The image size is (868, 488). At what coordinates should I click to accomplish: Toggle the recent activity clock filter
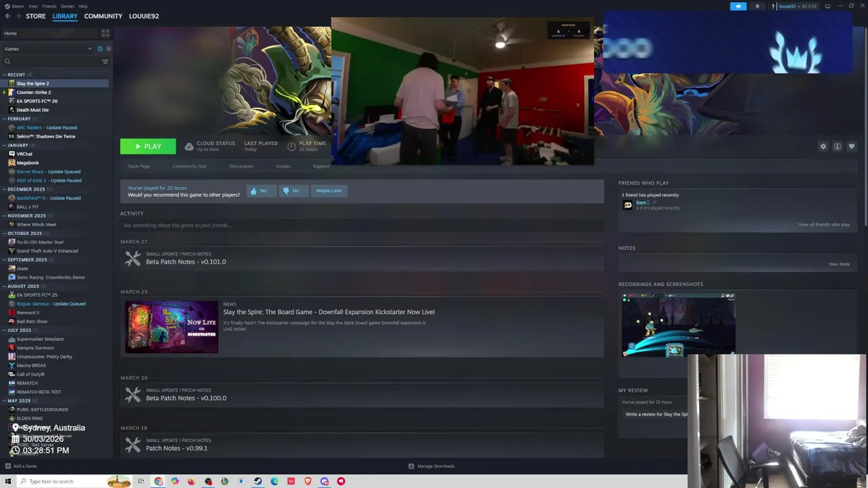coord(100,49)
